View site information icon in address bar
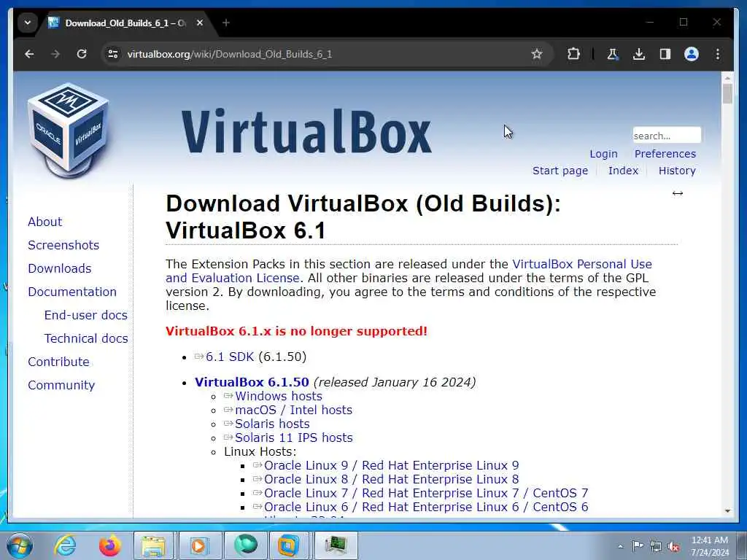The height and width of the screenshot is (560, 747). [x=113, y=54]
